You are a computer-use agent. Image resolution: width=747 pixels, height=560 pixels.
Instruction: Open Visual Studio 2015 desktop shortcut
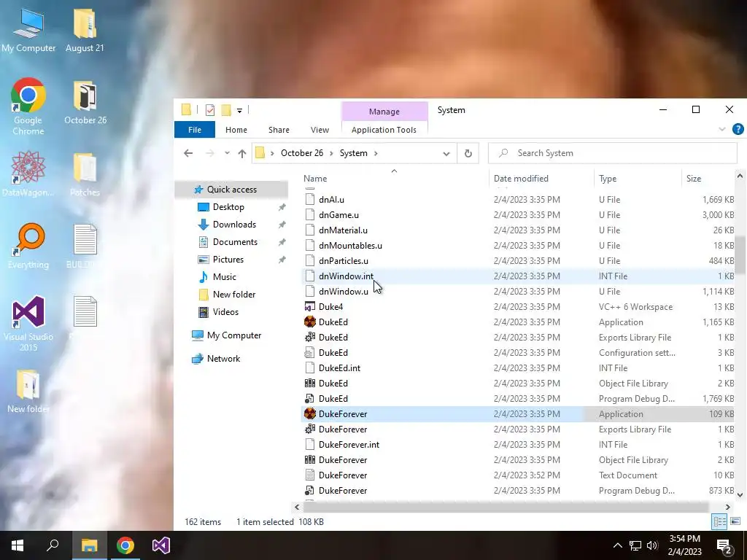28,323
